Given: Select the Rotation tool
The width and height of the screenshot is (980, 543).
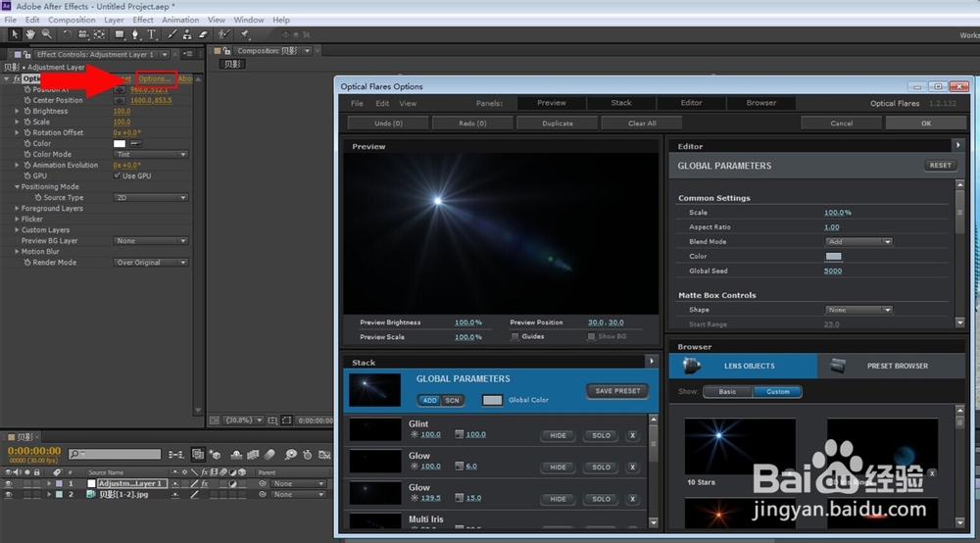Looking at the screenshot, I should tap(67, 34).
